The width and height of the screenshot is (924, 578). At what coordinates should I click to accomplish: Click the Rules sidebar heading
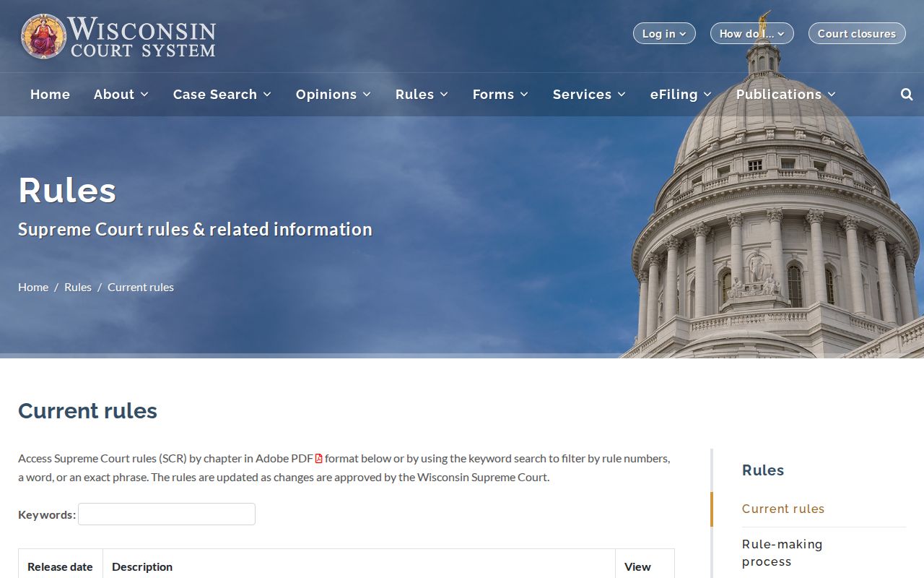pyautogui.click(x=763, y=470)
